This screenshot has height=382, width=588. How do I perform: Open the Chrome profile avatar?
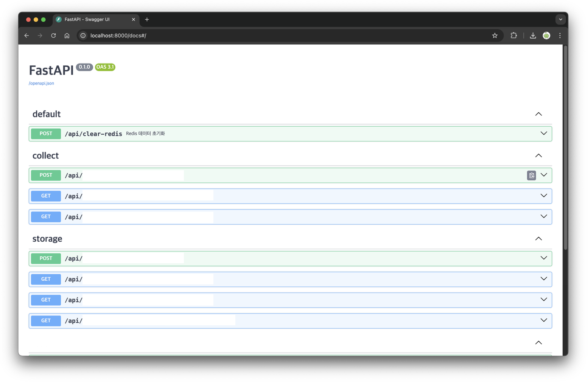click(546, 36)
